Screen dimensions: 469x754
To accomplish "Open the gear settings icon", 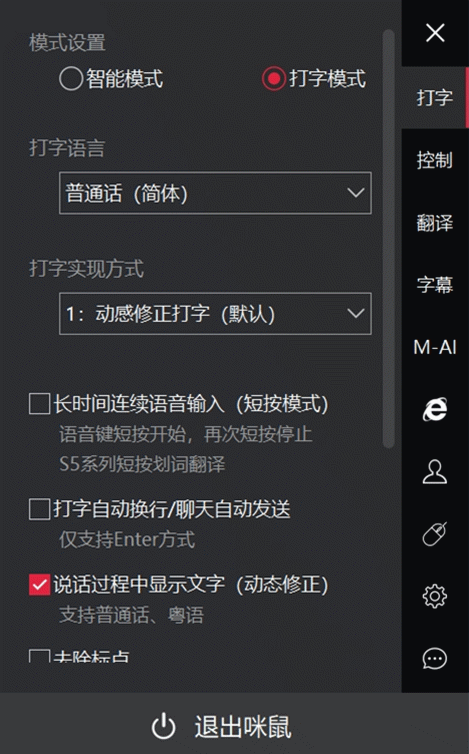I will point(435,596).
